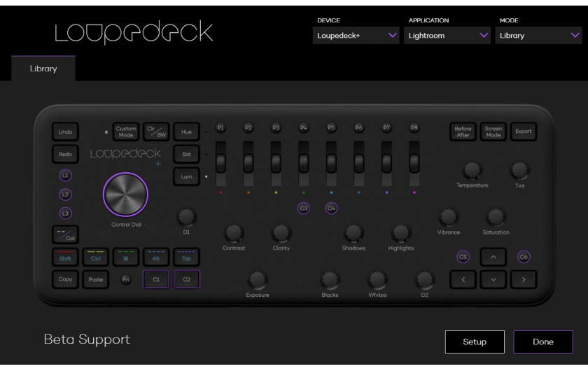Click the P2 preset button
588x371 pixels.
point(248,127)
